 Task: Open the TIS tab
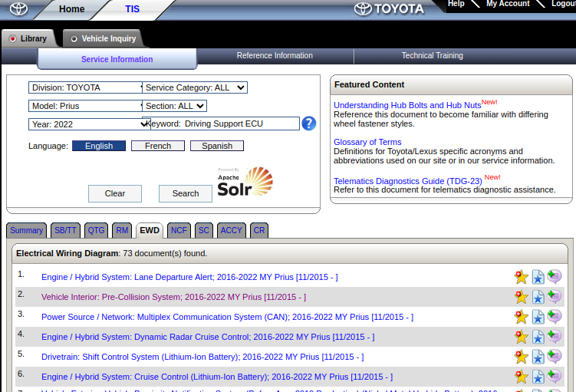pyautogui.click(x=132, y=8)
